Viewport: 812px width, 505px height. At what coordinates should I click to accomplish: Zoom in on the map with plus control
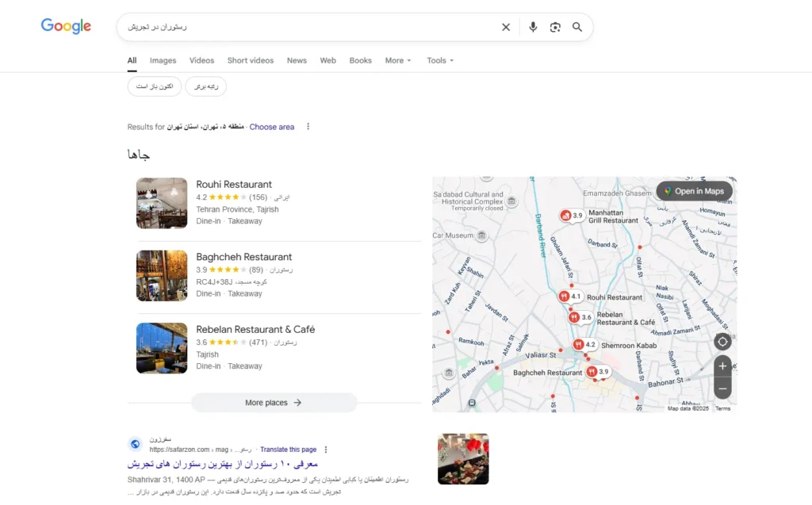click(722, 365)
